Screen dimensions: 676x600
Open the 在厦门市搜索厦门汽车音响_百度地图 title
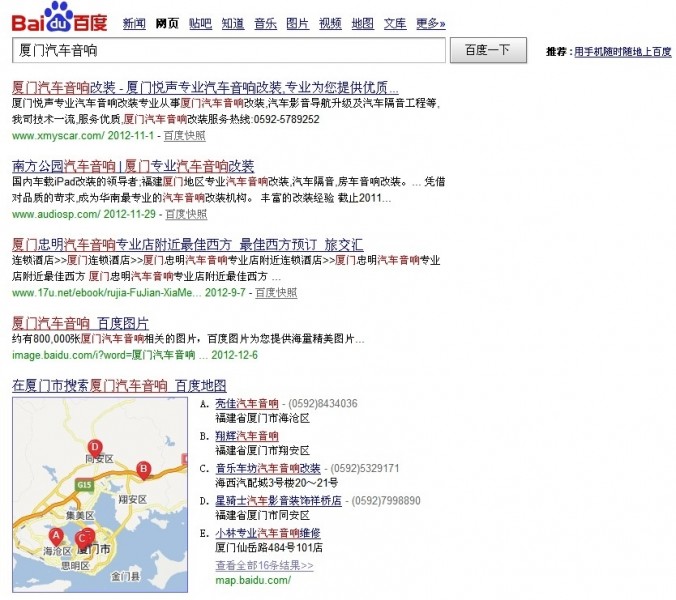[x=119, y=385]
